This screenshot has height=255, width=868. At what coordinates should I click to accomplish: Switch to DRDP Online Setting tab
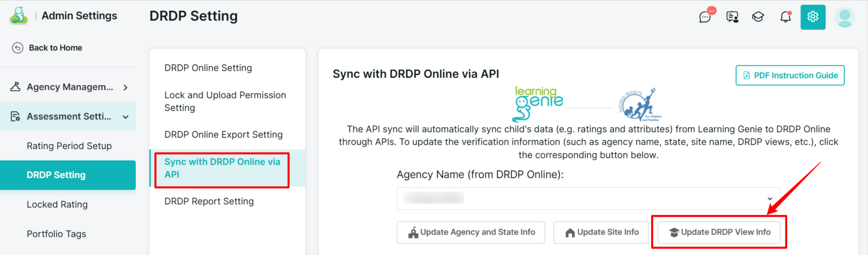208,68
